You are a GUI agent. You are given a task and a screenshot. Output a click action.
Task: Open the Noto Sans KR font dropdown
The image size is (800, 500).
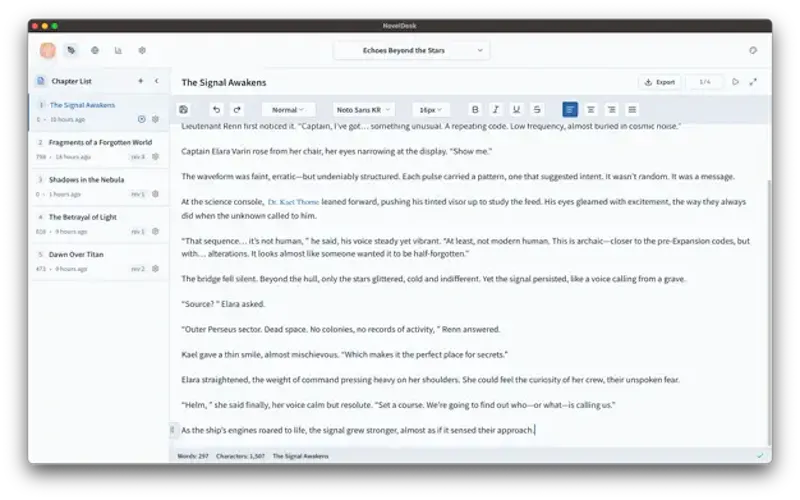(364, 110)
